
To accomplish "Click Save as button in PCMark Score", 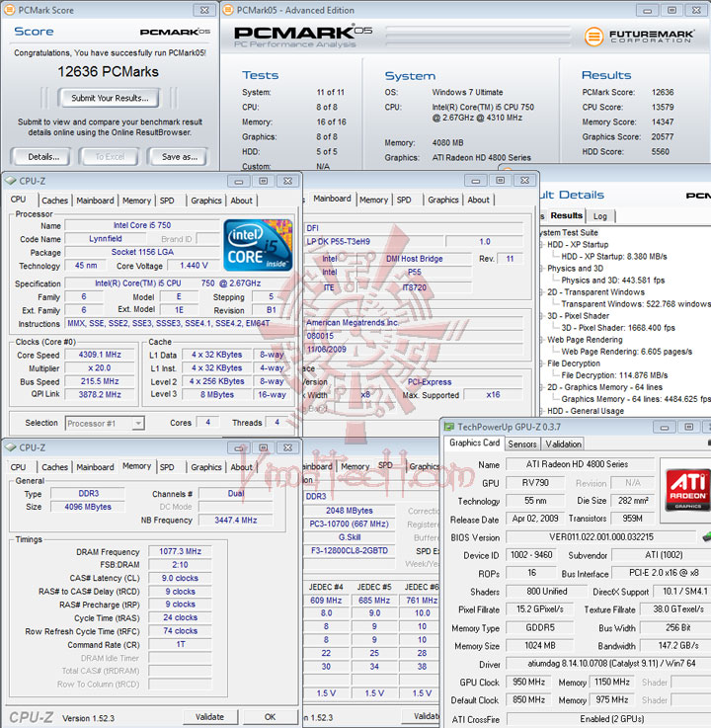I will 179,157.
